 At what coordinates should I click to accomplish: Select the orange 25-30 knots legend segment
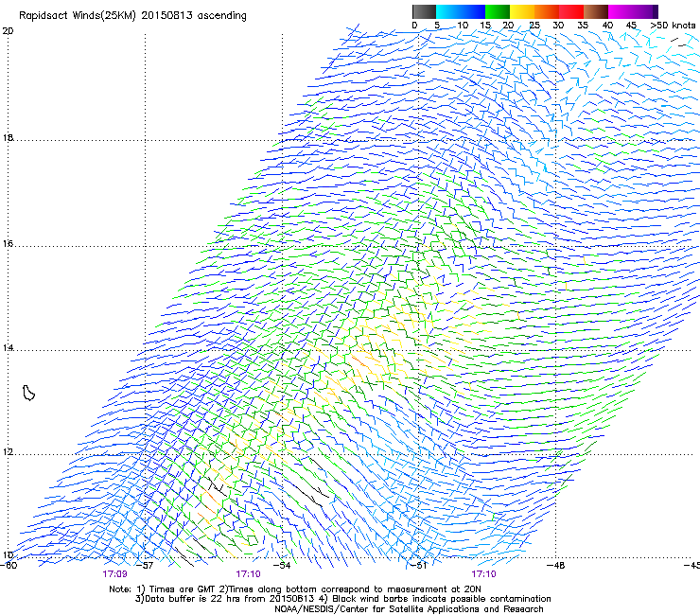click(547, 11)
